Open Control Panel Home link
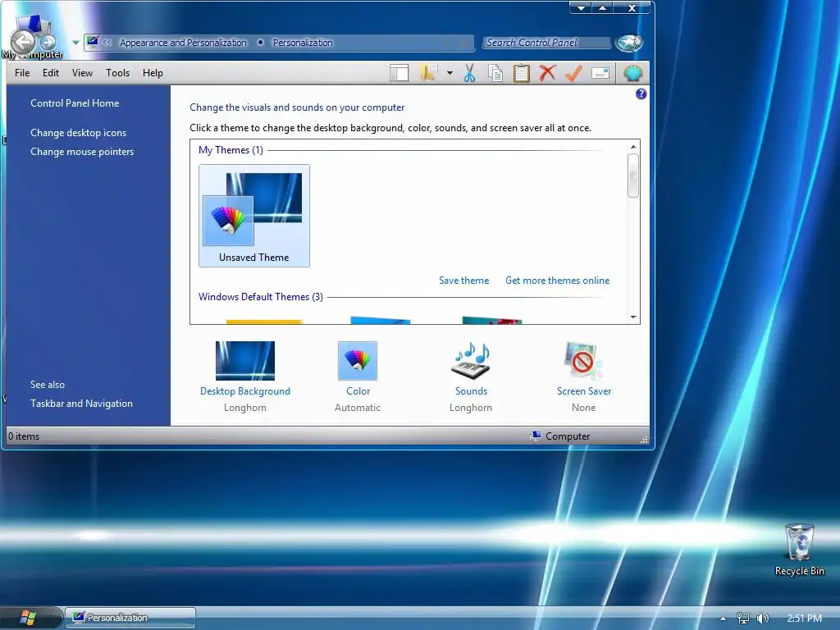 (75, 103)
